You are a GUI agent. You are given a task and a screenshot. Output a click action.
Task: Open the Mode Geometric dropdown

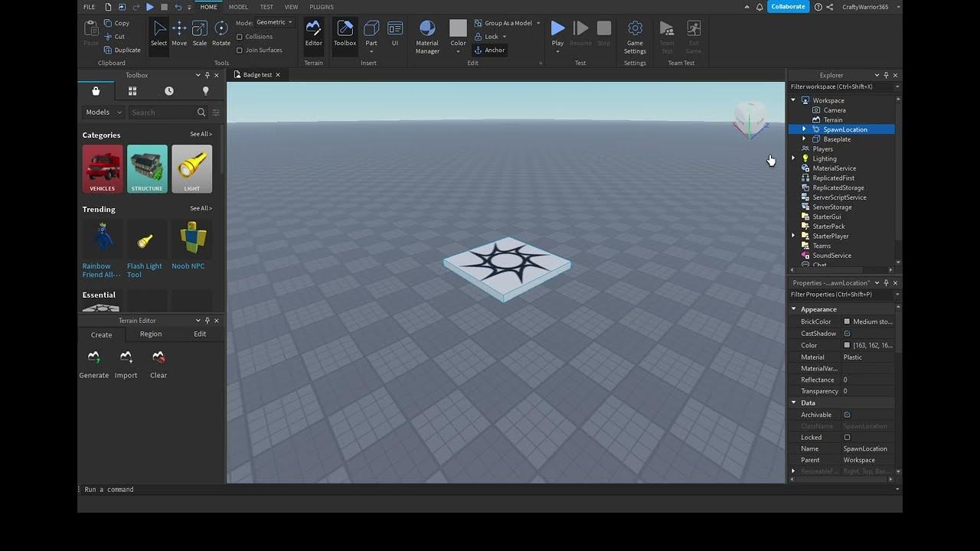274,23
